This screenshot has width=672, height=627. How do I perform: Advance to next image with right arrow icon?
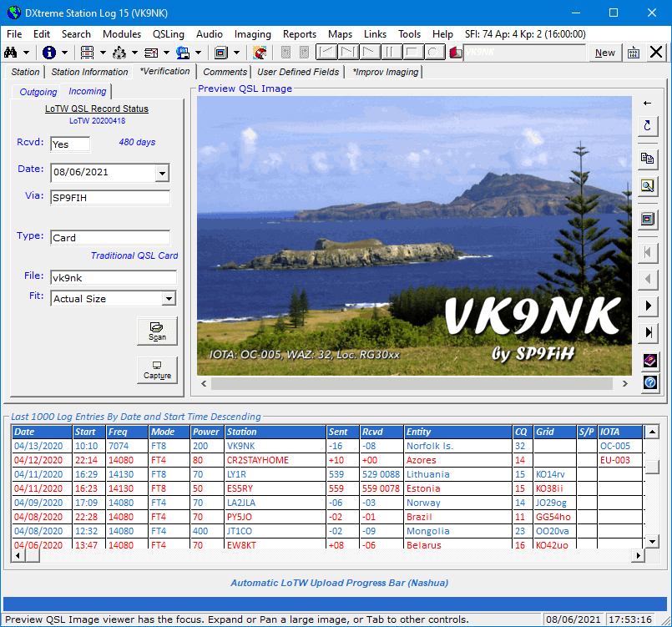(x=648, y=306)
